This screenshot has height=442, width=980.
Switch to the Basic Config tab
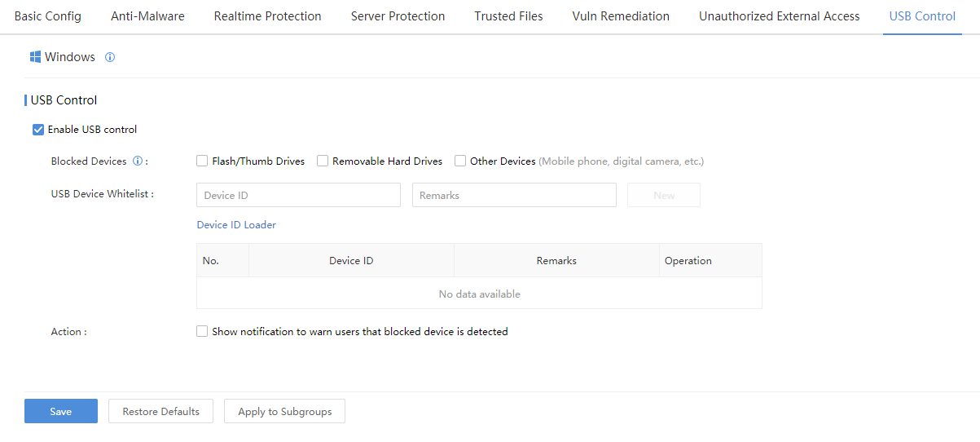48,16
